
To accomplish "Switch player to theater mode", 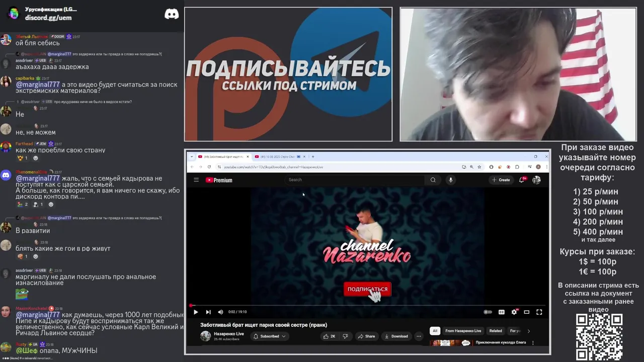I will point(527,312).
